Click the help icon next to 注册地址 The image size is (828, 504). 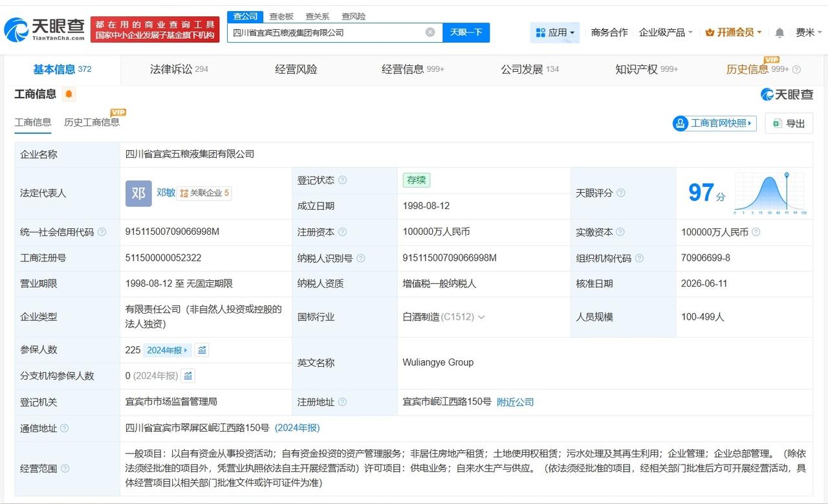click(342, 402)
